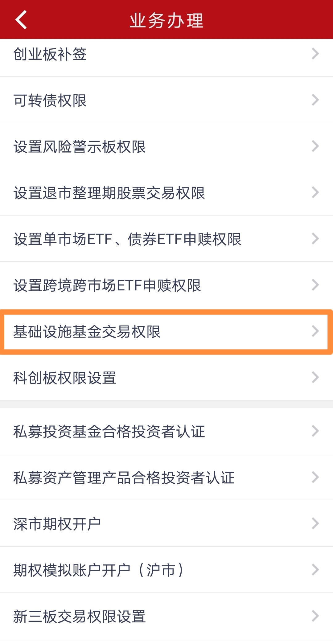
Task: Click chevron arrow beside 基础设施基金交易权限
Action: click(315, 331)
